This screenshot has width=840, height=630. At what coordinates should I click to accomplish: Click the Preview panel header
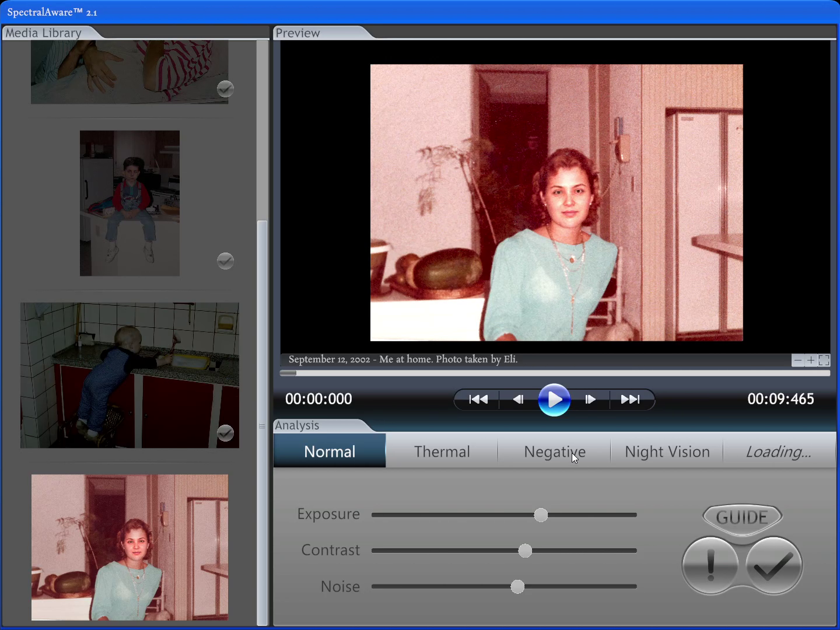pyautogui.click(x=298, y=33)
